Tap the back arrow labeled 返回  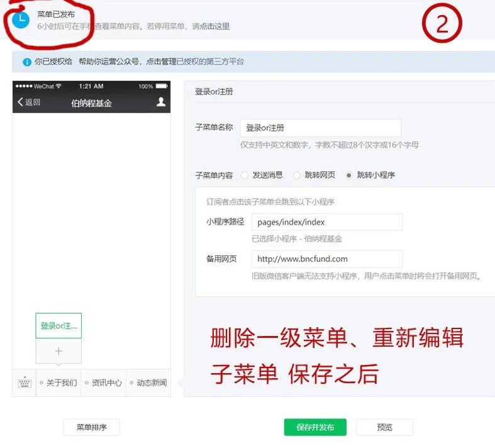[x=29, y=102]
